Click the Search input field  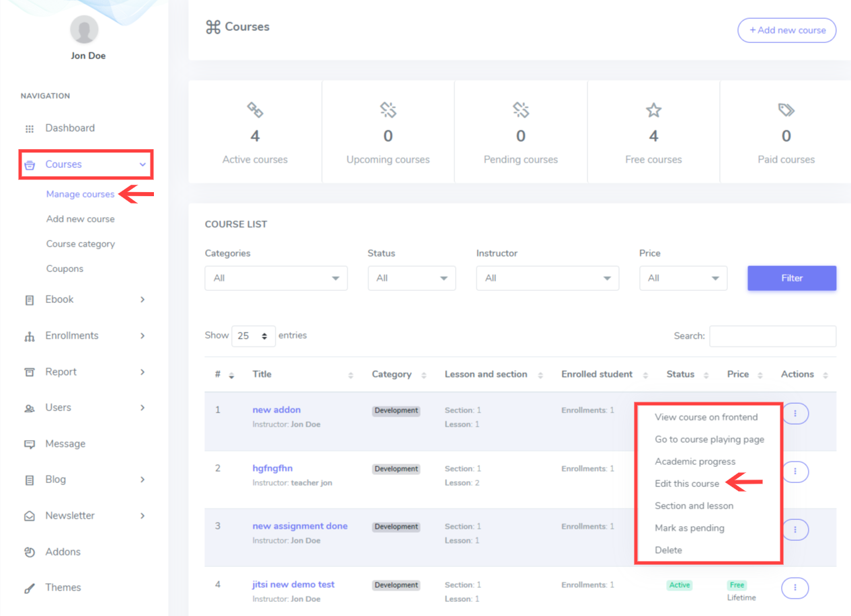point(772,336)
